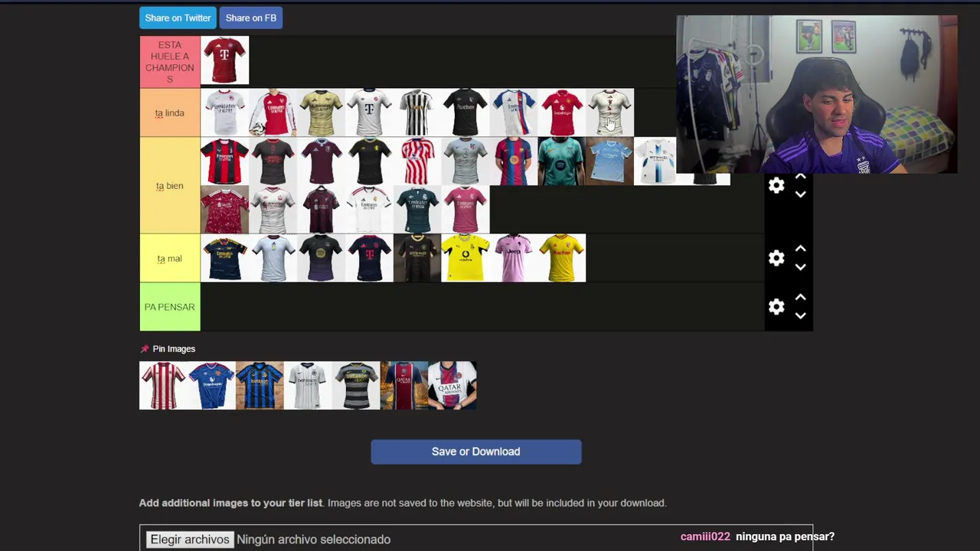The image size is (980, 551).
Task: Move the ta bien tier up
Action: point(800,177)
